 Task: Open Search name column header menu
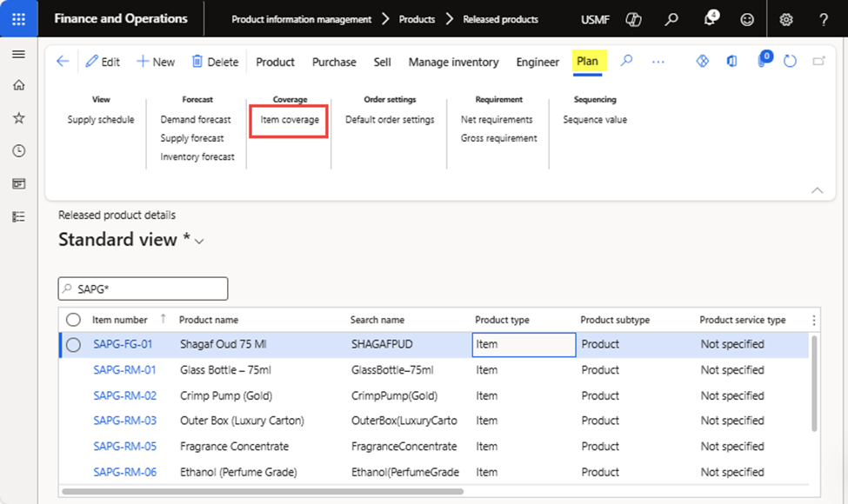click(x=377, y=320)
